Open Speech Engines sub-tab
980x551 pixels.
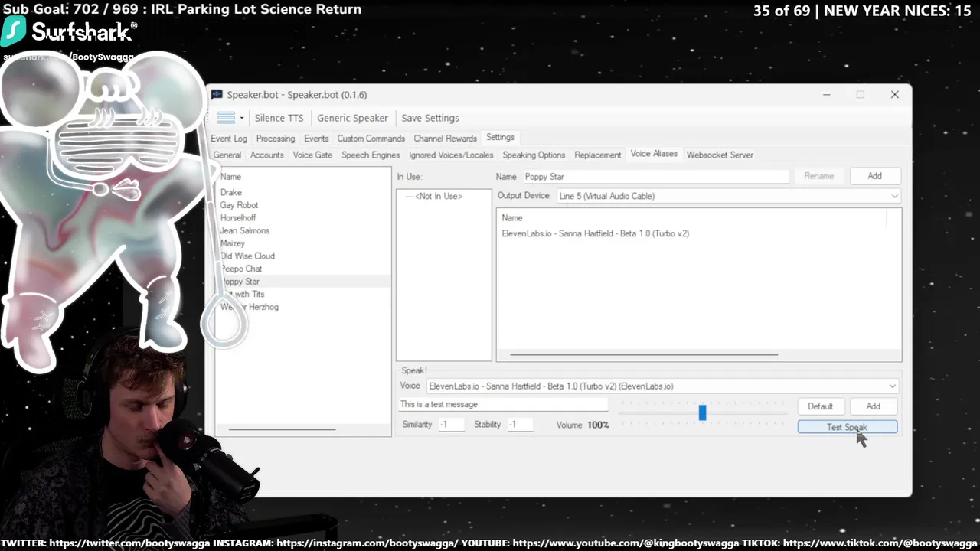[x=371, y=155]
